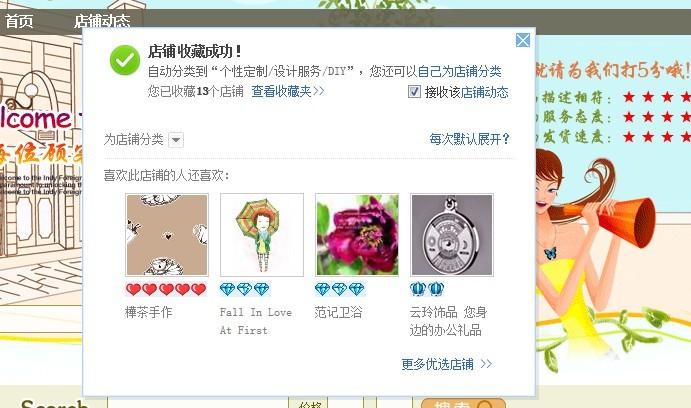Click the red hearts rating of 樺茶手作
The height and width of the screenshot is (408, 691).
pos(166,289)
